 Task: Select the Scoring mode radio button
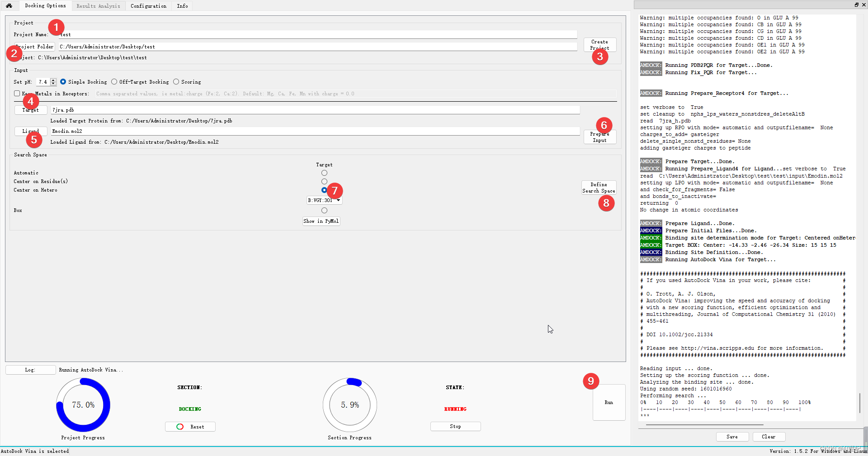(176, 82)
